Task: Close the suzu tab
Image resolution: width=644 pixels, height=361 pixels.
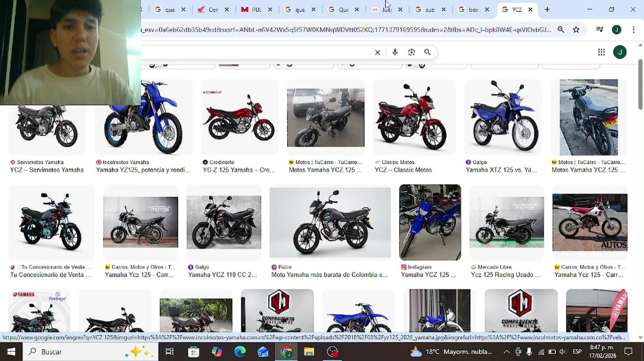Action: [x=443, y=10]
